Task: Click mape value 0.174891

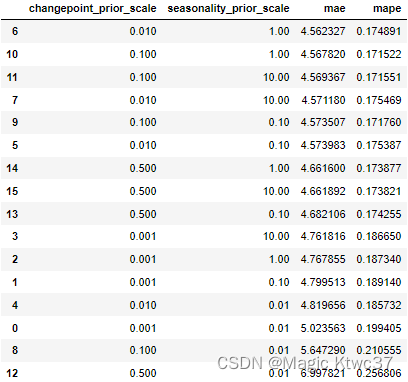Action: [379, 31]
